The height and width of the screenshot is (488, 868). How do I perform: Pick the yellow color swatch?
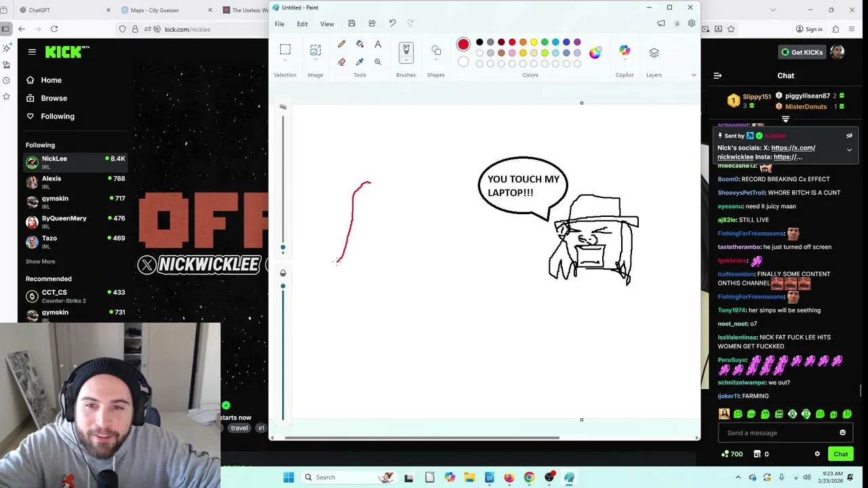(x=534, y=42)
